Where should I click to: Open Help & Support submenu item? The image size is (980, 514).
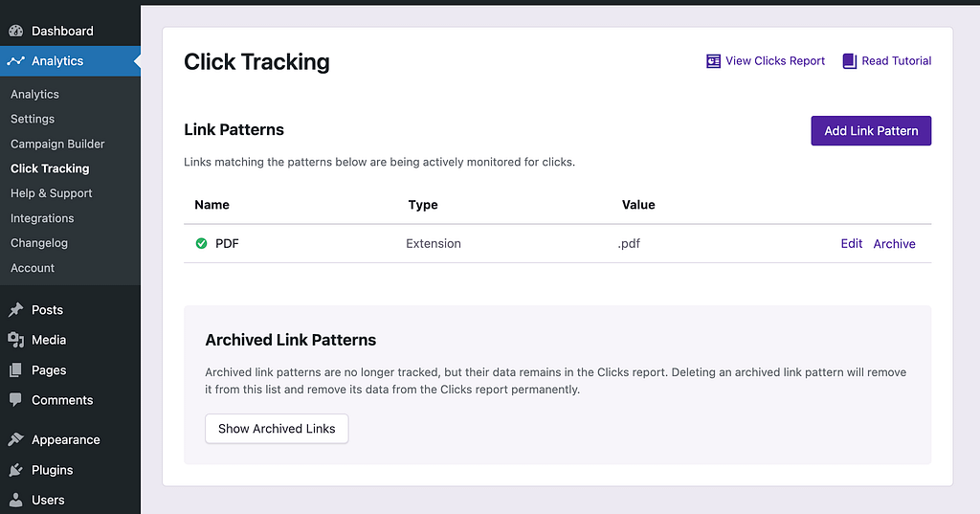coord(52,193)
